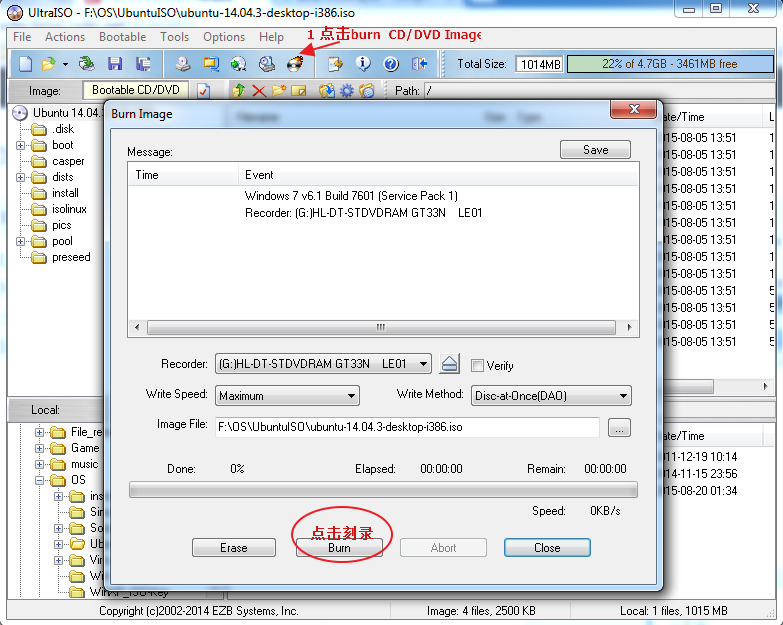Open the arrow next to Open folder icon

(x=65, y=64)
